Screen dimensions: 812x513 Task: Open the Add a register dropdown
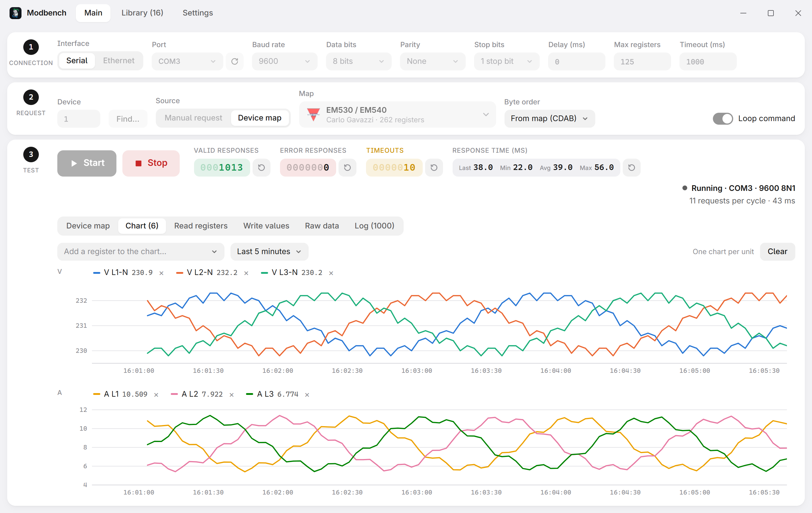[141, 252]
